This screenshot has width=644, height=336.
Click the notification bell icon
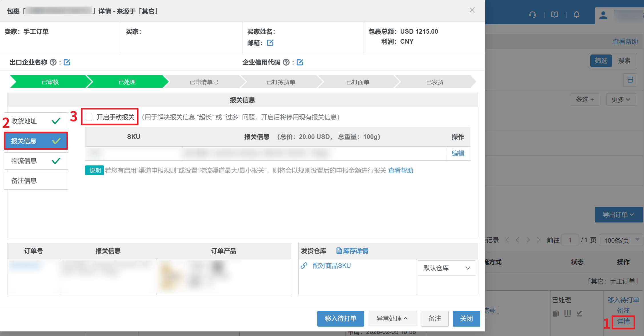click(x=577, y=15)
